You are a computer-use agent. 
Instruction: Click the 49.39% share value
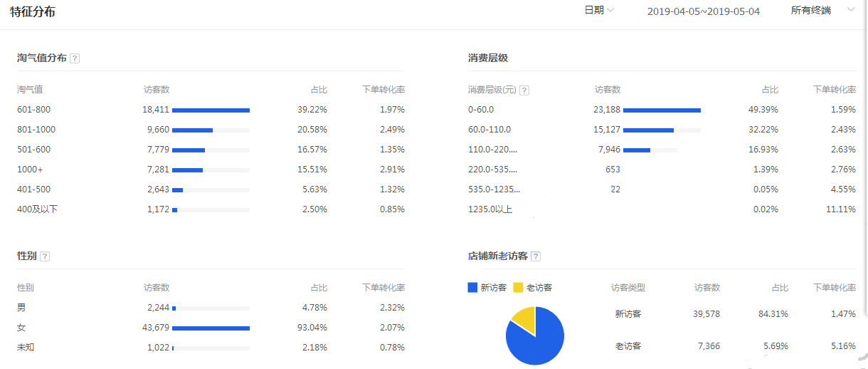[763, 110]
